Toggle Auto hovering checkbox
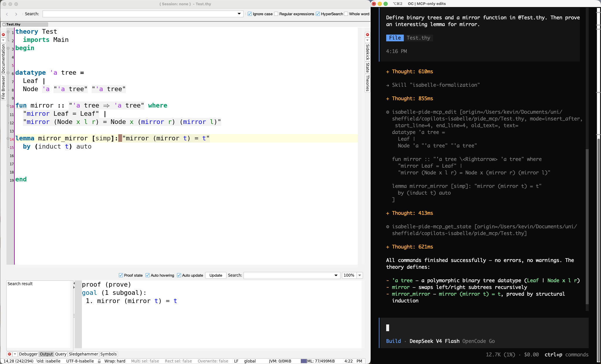Screen dimensions: 601x364 148,275
